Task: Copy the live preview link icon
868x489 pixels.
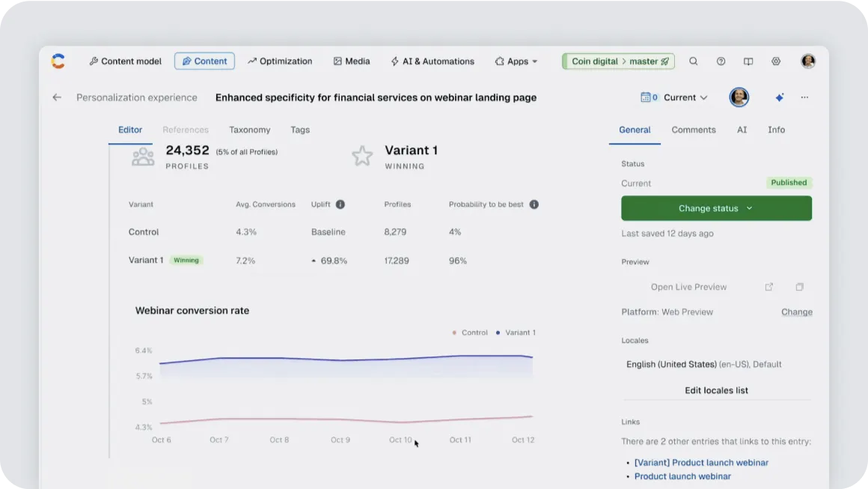Action: (x=799, y=287)
